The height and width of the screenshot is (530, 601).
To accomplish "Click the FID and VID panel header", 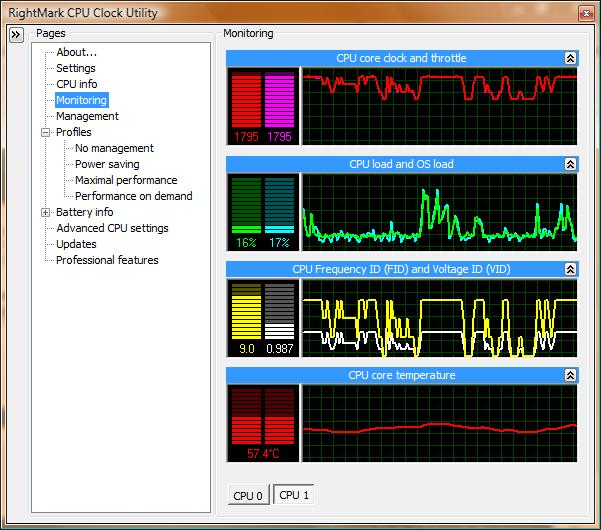I will point(401,269).
